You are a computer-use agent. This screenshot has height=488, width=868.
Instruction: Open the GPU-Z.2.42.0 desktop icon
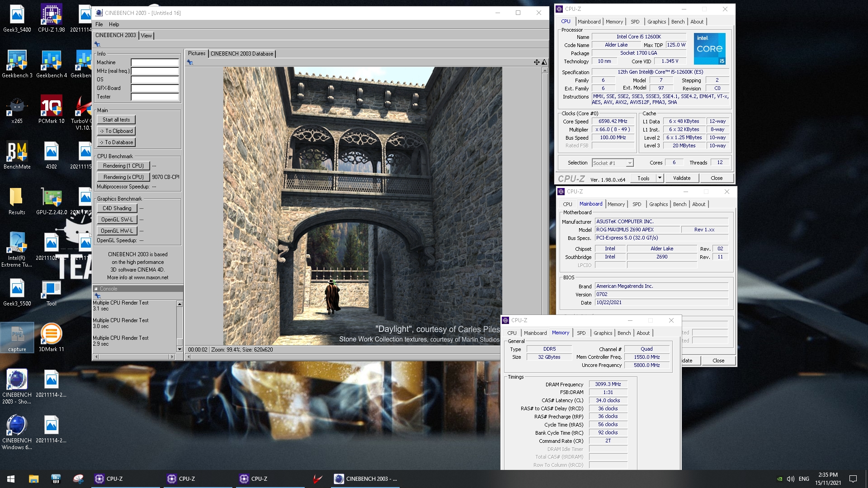pyautogui.click(x=52, y=201)
